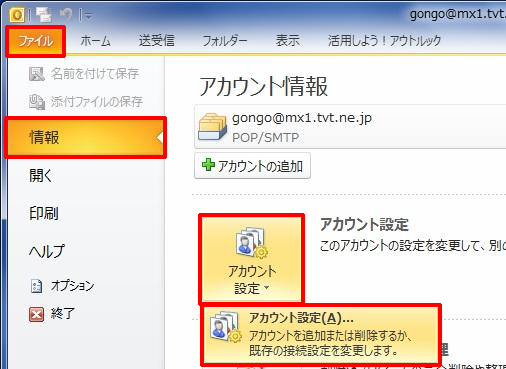Click the Outlook application icon
Image resolution: width=506 pixels, height=369 pixels.
(x=17, y=15)
